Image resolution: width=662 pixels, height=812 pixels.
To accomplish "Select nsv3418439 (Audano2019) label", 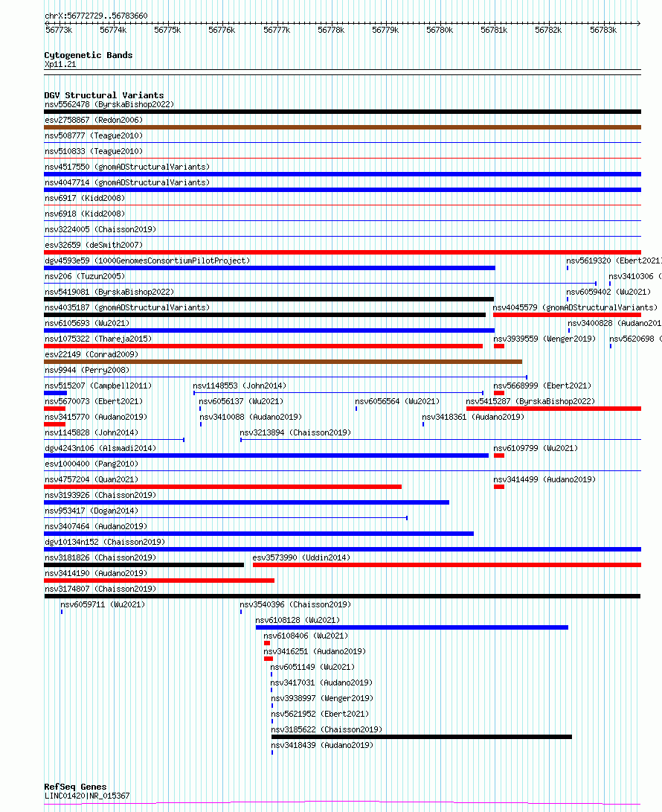I will (x=322, y=745).
